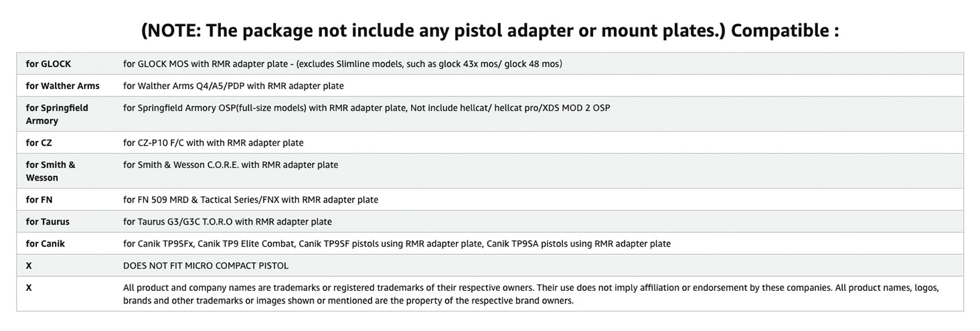
Task: Click the Smith & Wesson C.O.R.E. description
Action: (230, 164)
